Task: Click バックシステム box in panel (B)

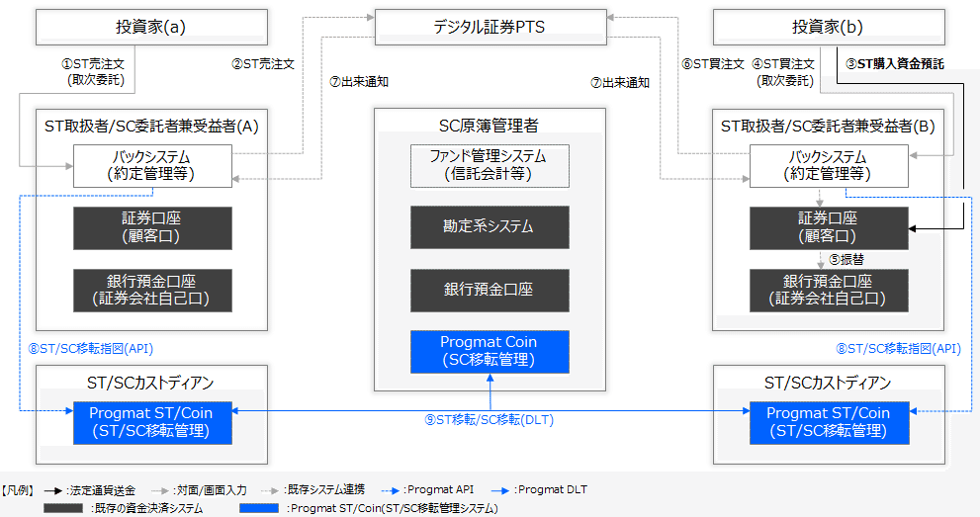Action: pos(829,166)
